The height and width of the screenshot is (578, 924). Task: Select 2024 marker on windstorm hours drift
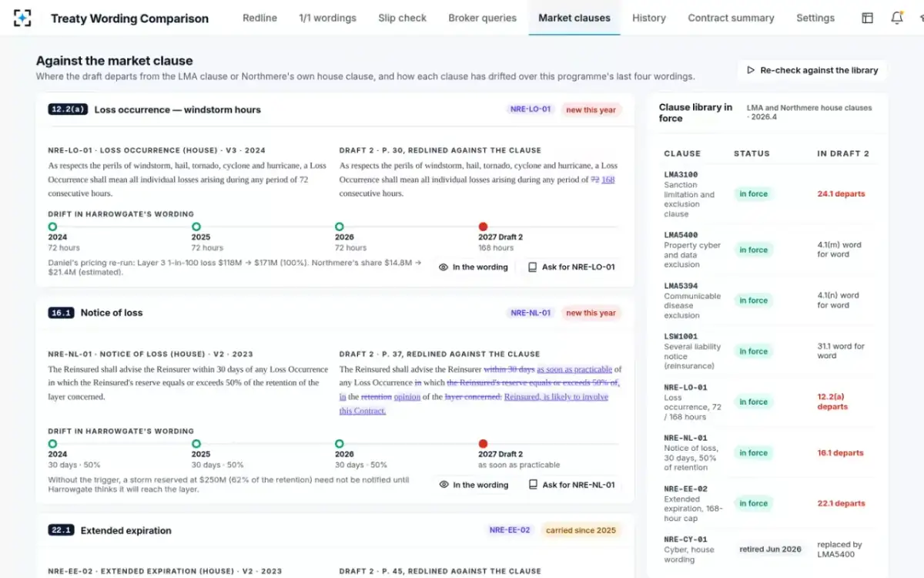click(52, 227)
